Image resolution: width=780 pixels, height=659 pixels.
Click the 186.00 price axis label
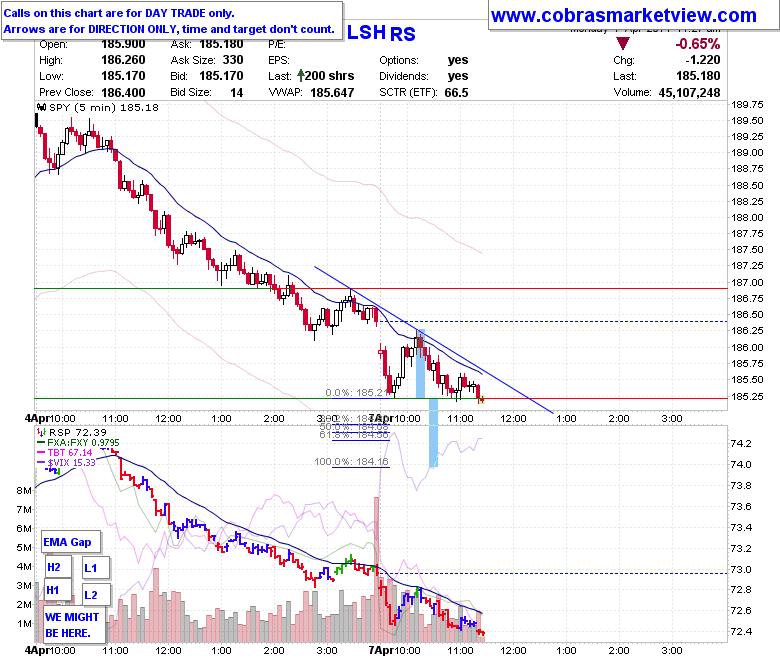(747, 347)
